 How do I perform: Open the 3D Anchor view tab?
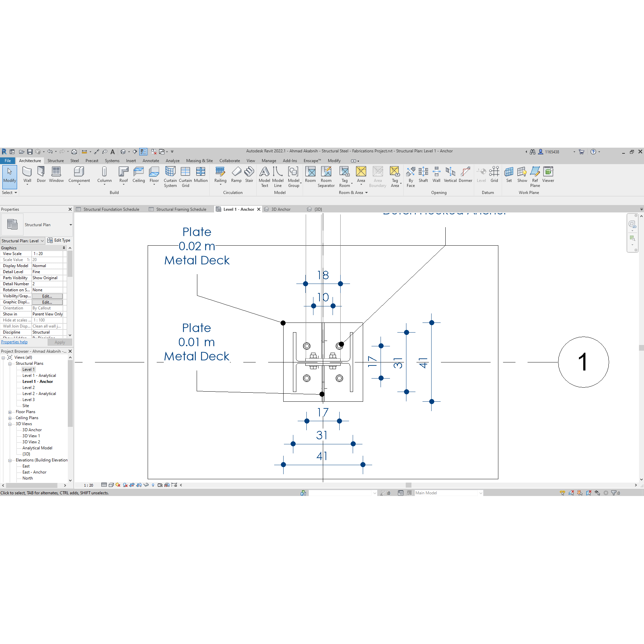(281, 209)
